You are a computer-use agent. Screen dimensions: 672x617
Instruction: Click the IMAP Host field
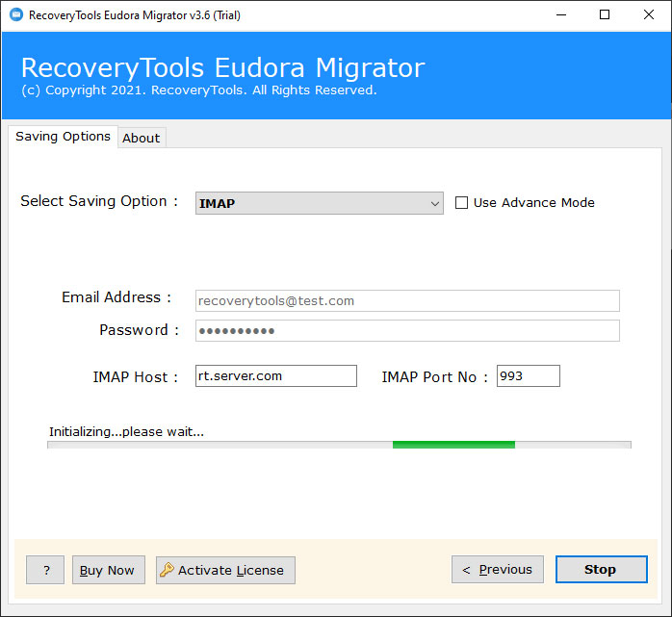[276, 375]
